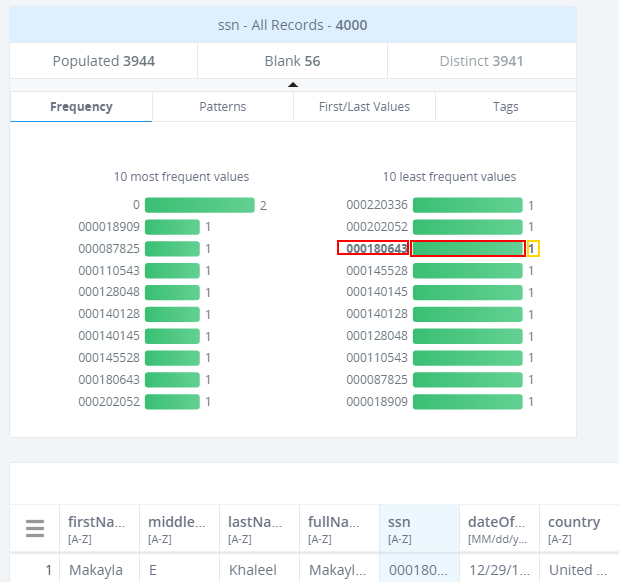Click the Khaleel cell in row 1
This screenshot has width=619, height=582.
[x=259, y=570]
